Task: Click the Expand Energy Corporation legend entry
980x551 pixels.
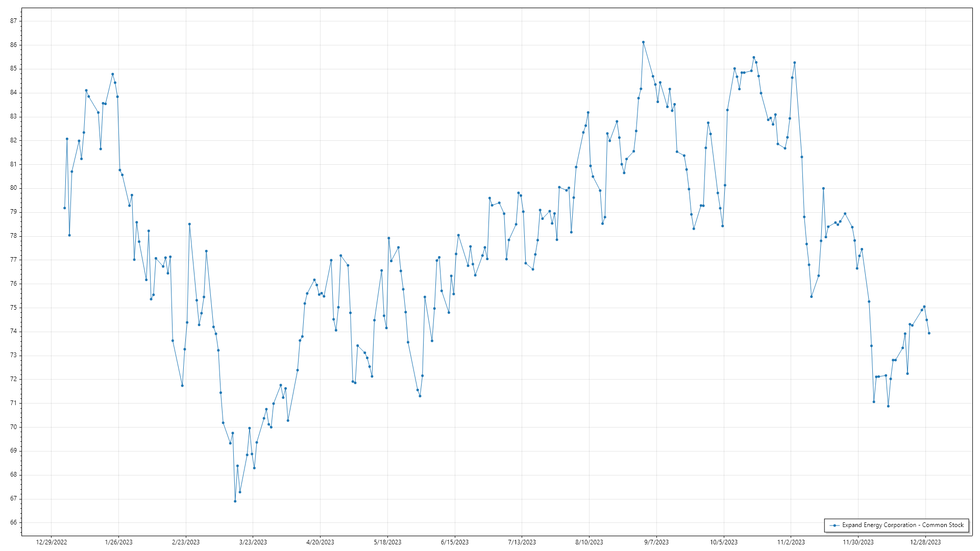Action: tap(902, 525)
